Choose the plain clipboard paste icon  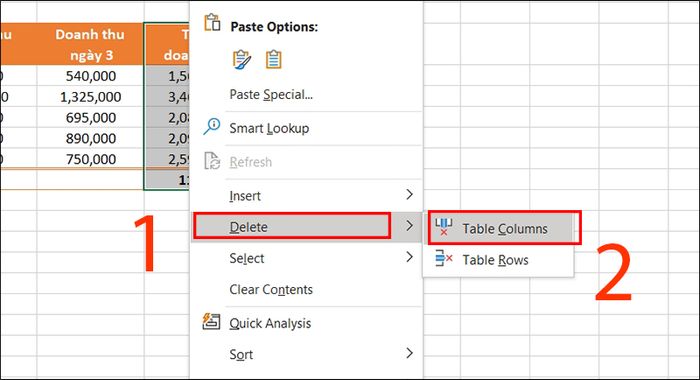click(273, 59)
